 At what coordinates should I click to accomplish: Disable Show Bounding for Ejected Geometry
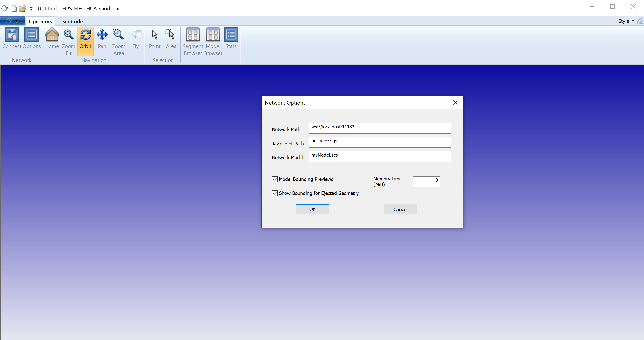coord(275,193)
